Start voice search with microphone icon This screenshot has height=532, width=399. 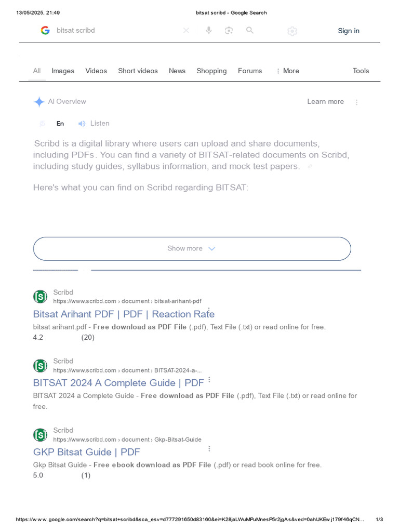[x=209, y=31]
